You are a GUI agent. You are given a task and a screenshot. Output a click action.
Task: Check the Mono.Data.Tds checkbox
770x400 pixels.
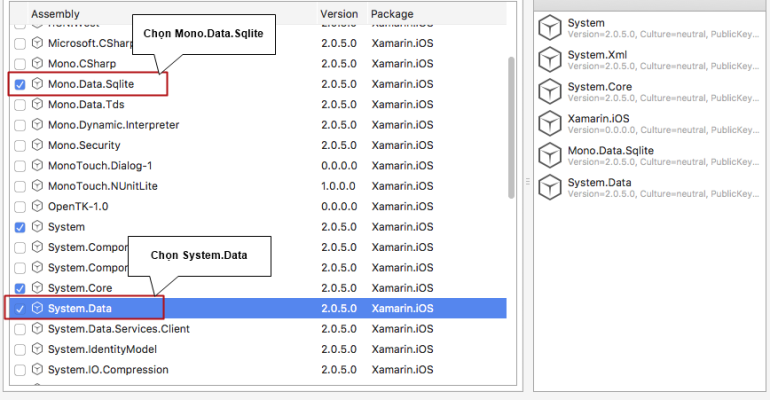[x=20, y=105]
